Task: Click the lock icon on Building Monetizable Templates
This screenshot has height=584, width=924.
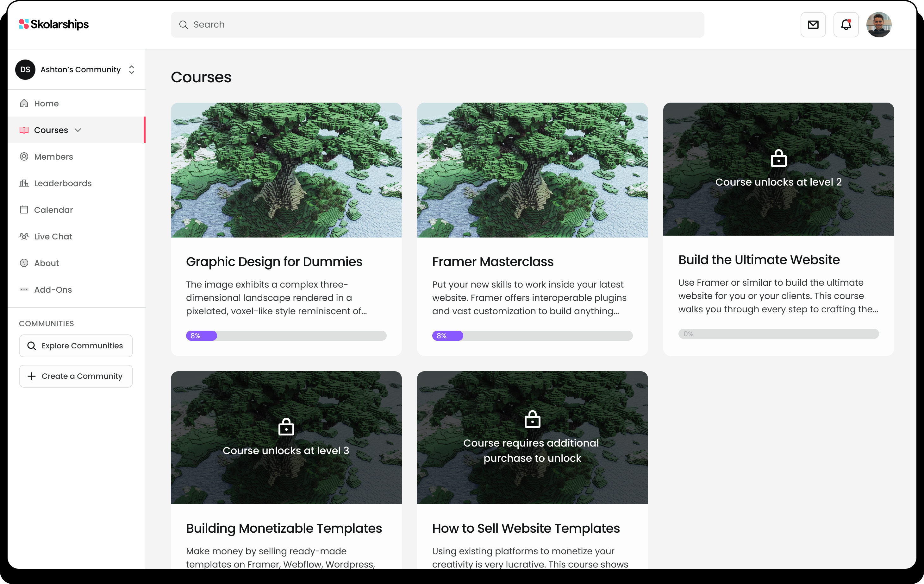Action: pyautogui.click(x=286, y=426)
